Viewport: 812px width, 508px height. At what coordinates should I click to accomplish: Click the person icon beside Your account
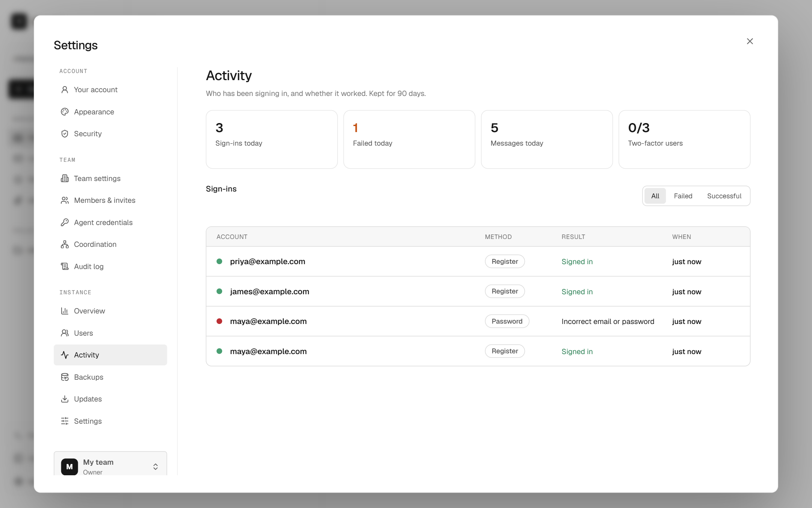(65, 90)
